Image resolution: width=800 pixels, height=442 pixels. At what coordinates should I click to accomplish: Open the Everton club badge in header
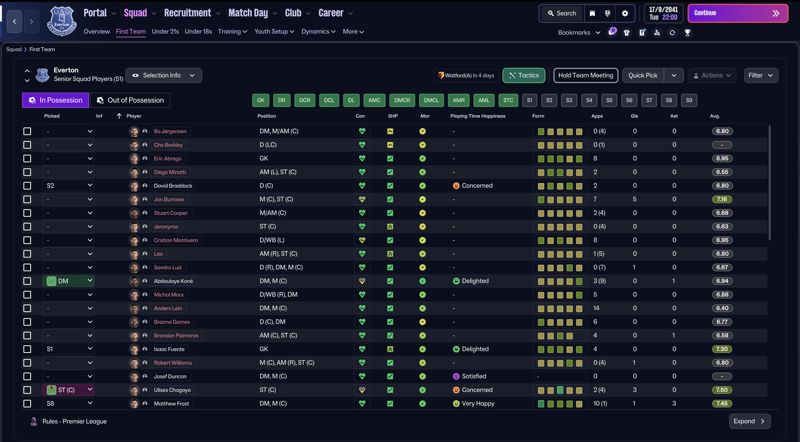(62, 21)
